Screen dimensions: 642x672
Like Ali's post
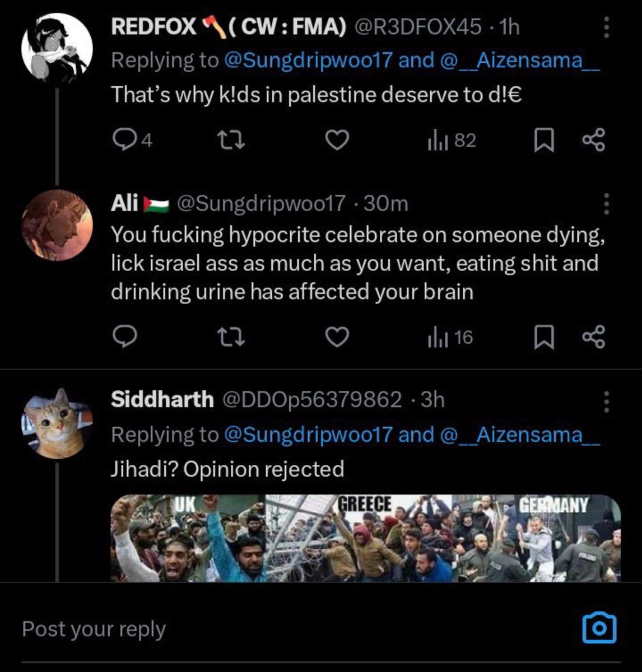click(337, 337)
